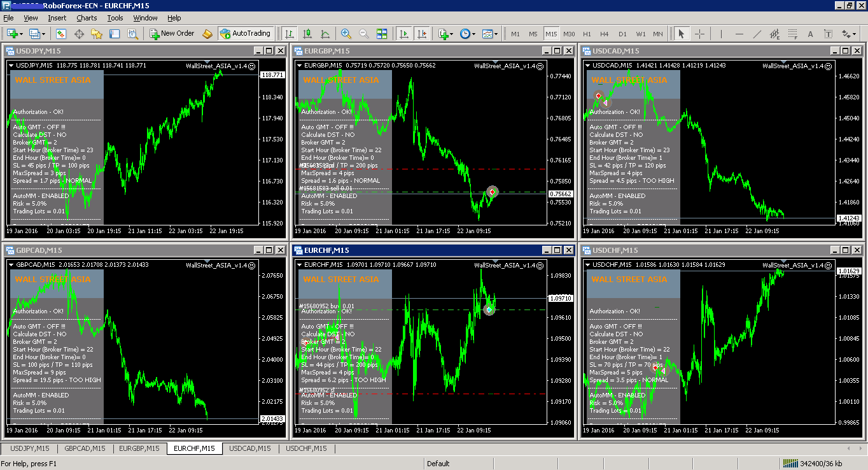This screenshot has width=868, height=470.
Task: Expand the Indicators dropdown arrow
Action: 452,34
